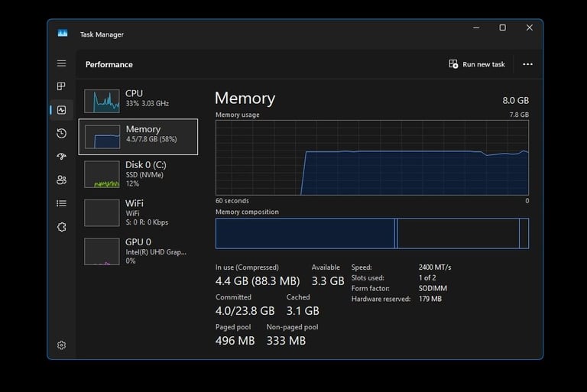This screenshot has height=392, width=587.
Task: Click the Memory composition bar
Action: (372, 233)
